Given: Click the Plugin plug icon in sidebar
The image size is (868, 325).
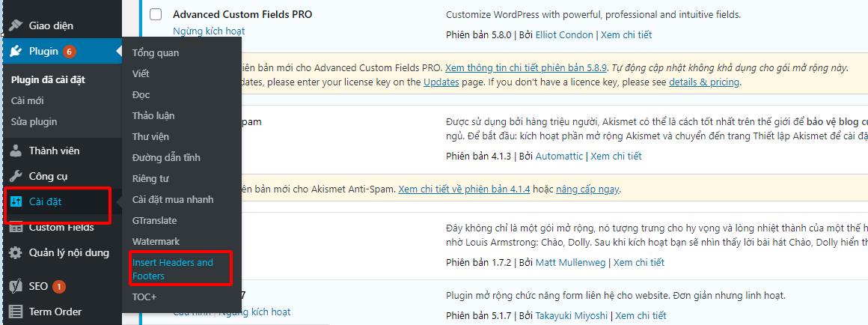Looking at the screenshot, I should click(x=15, y=51).
